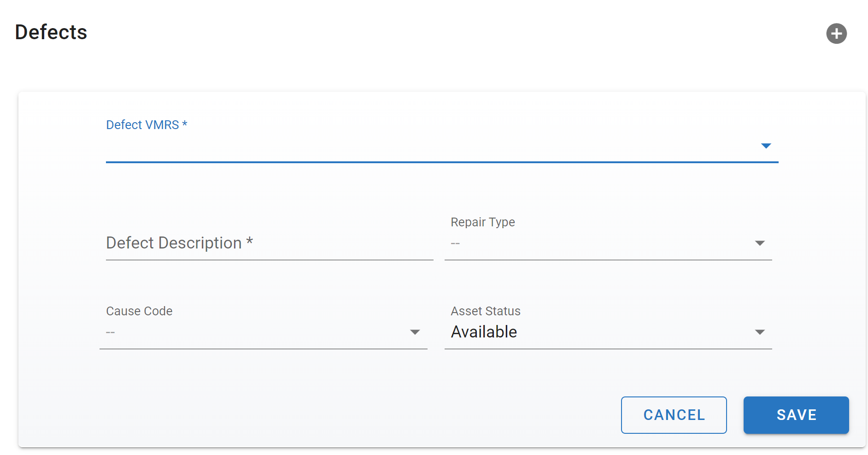Image resolution: width=868 pixels, height=455 pixels.
Task: Click the asterisk after Defect Description
Action: coord(249,242)
